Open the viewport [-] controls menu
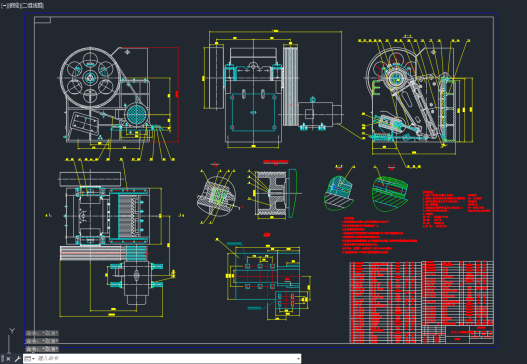 click(x=4, y=6)
